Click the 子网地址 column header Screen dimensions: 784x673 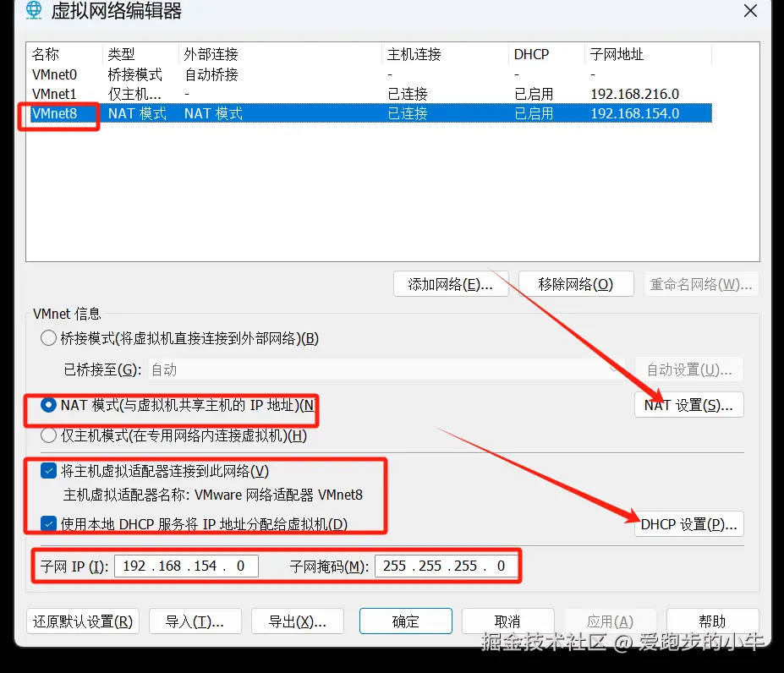pos(649,54)
